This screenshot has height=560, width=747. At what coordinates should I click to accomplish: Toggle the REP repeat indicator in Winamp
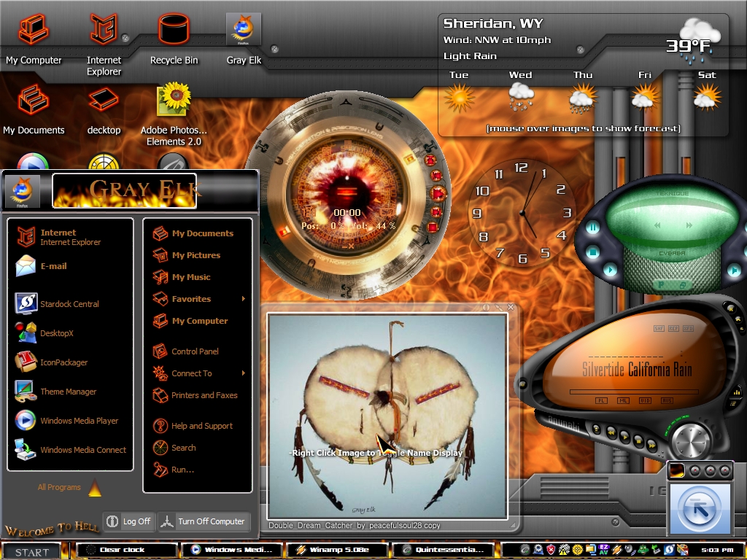(x=673, y=329)
